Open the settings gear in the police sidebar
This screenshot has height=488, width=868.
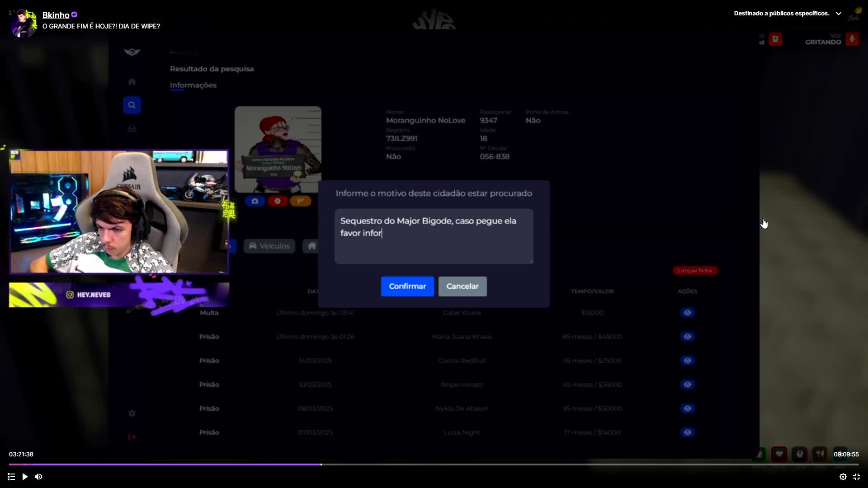[x=132, y=413]
